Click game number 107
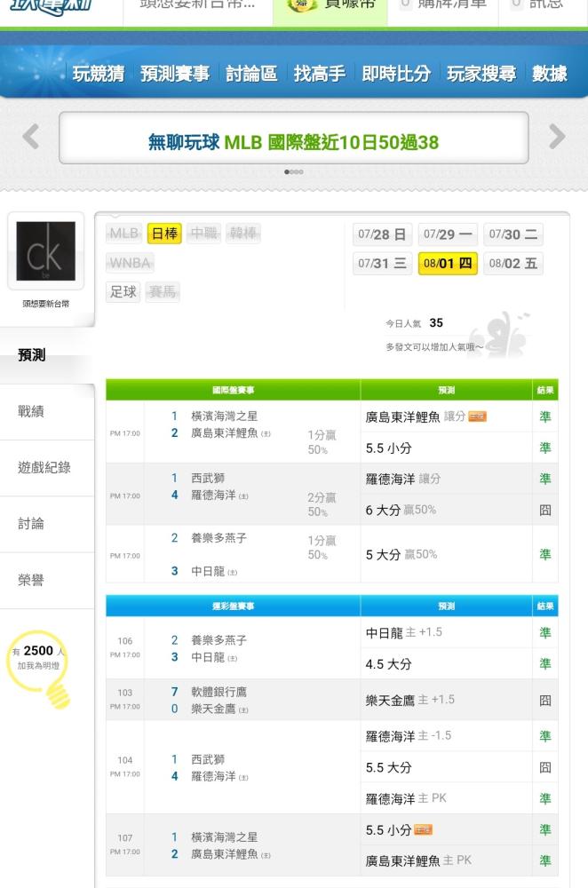588x888 pixels. (125, 837)
